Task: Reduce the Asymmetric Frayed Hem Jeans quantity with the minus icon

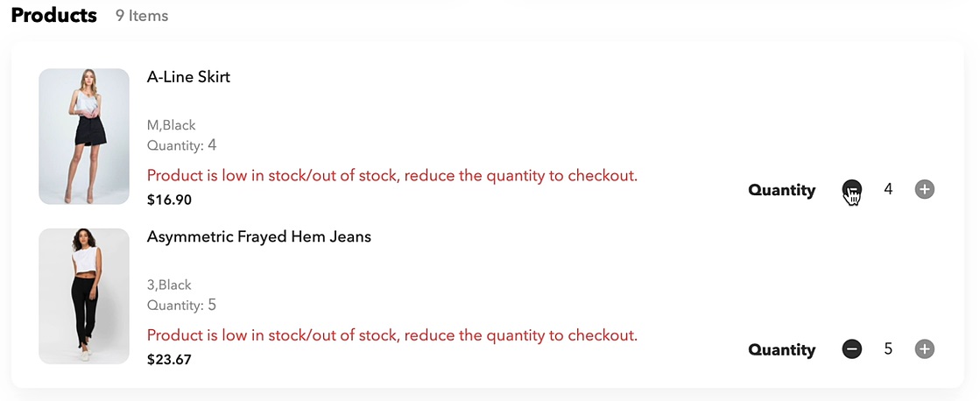Action: tap(851, 349)
